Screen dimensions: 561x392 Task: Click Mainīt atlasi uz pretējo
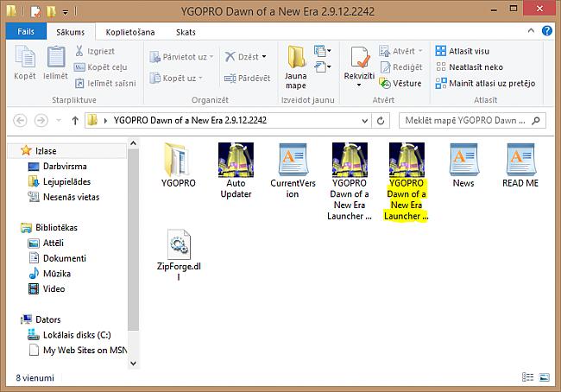[485, 84]
